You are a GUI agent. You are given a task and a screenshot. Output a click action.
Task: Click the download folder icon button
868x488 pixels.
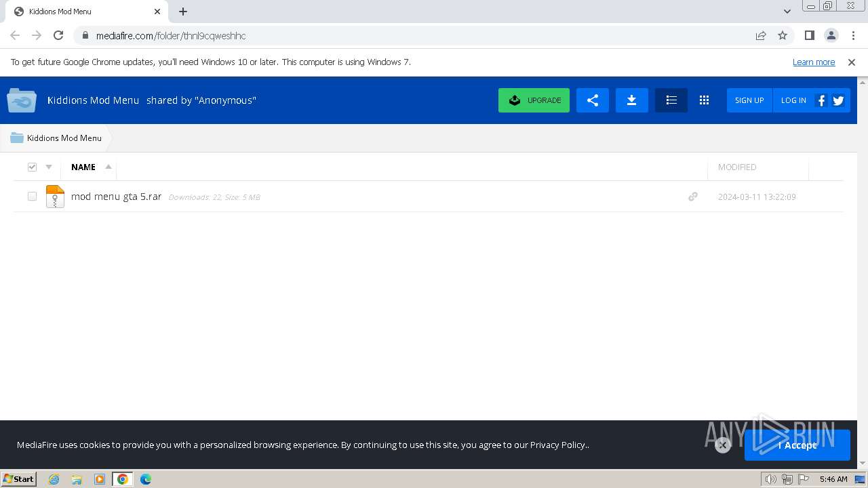click(x=631, y=100)
